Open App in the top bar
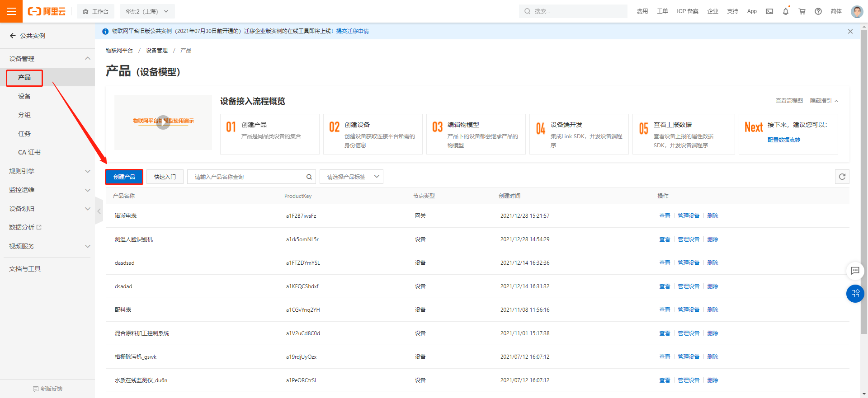 pos(752,11)
